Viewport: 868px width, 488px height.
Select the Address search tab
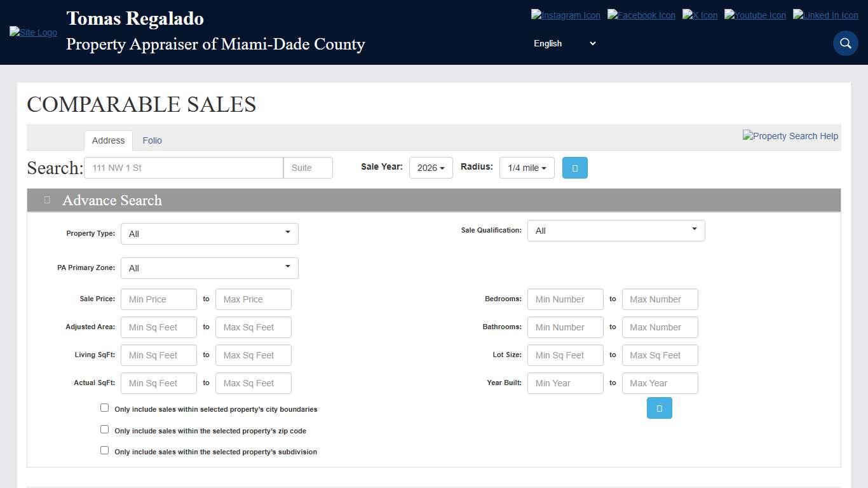[108, 140]
